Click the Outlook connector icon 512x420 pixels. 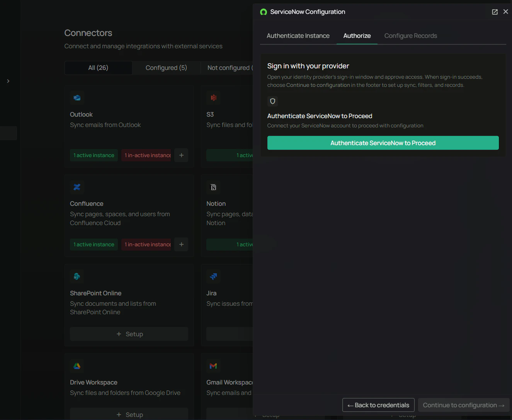coord(77,98)
